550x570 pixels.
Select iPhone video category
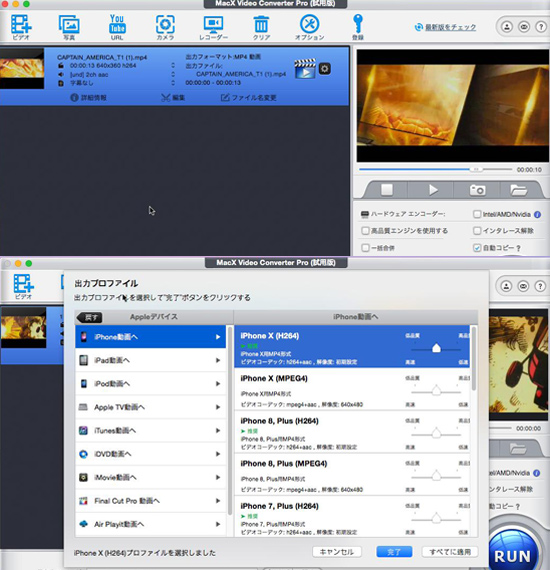pyautogui.click(x=150, y=337)
